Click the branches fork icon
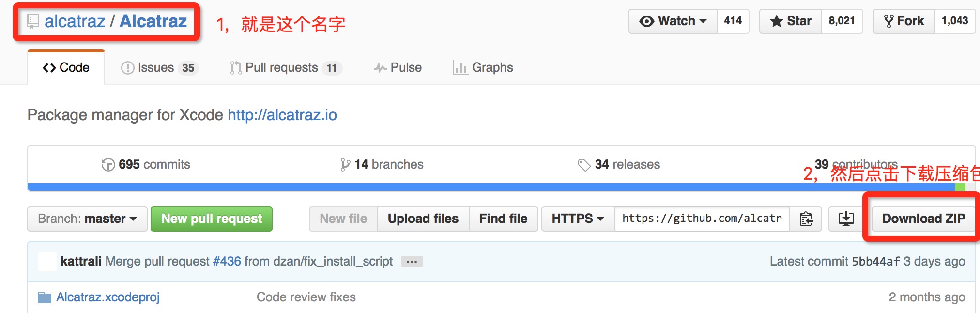This screenshot has width=980, height=313. (345, 165)
